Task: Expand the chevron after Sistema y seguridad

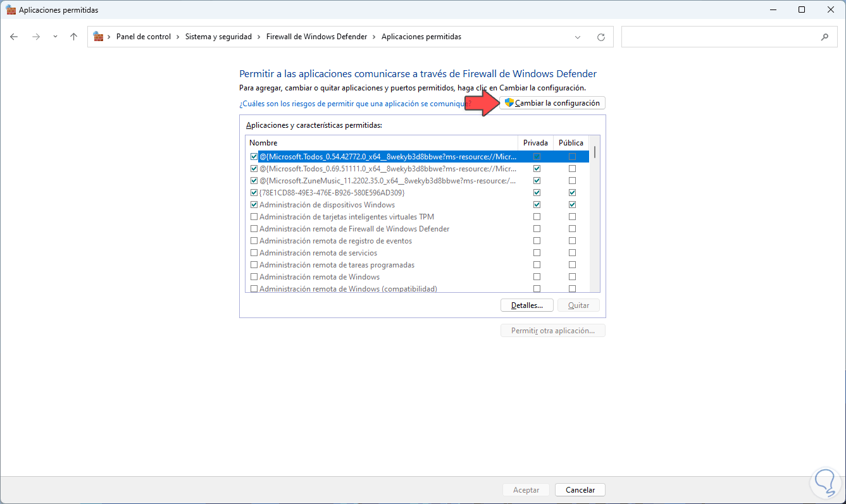Action: point(259,37)
